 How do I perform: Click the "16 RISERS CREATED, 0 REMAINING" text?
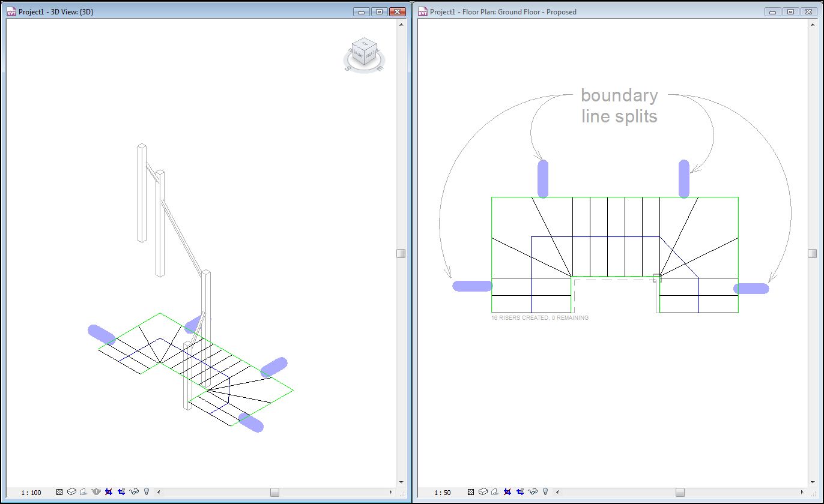pyautogui.click(x=540, y=318)
